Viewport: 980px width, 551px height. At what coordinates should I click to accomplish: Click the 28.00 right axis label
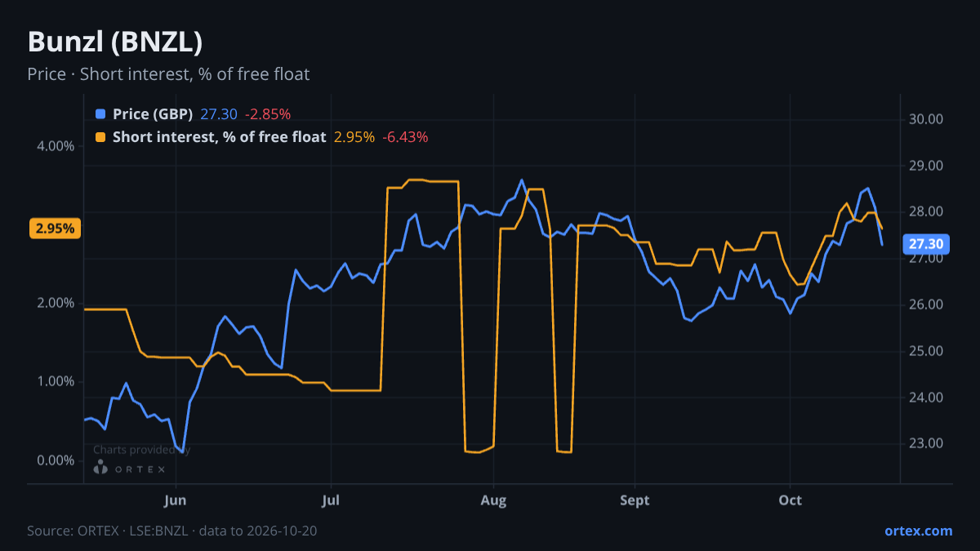coord(926,212)
